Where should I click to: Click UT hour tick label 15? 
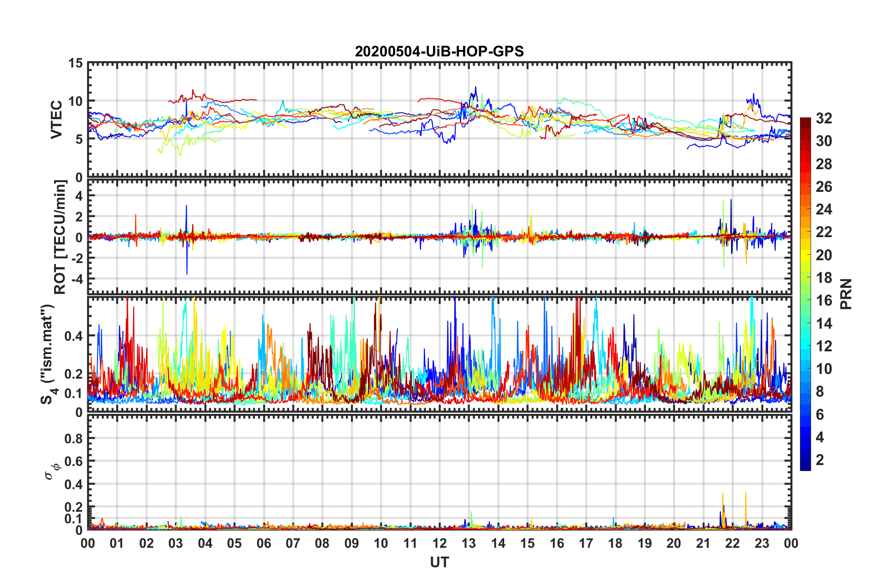click(527, 543)
